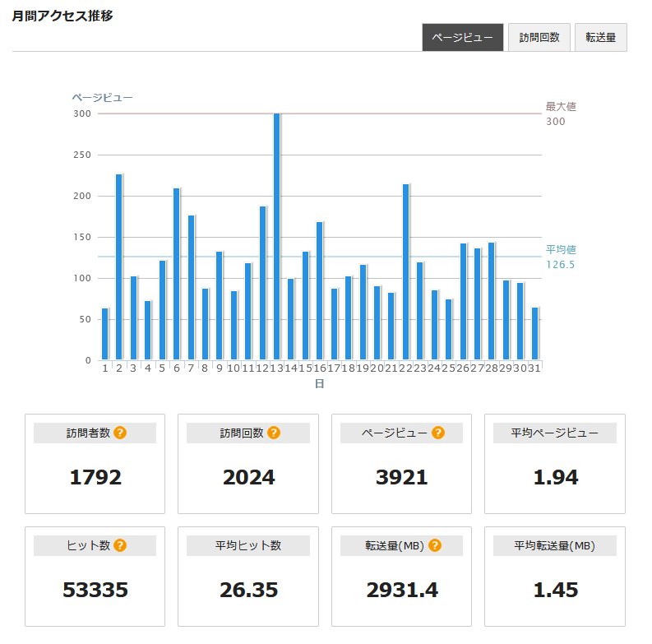Open the 訪問者数 help icon
Viewport: 652px width, 644px height.
click(x=120, y=433)
